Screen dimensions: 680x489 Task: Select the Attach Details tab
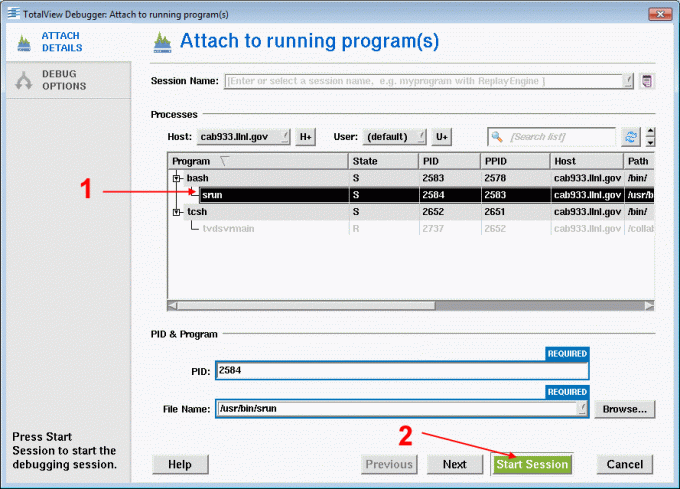click(68, 42)
